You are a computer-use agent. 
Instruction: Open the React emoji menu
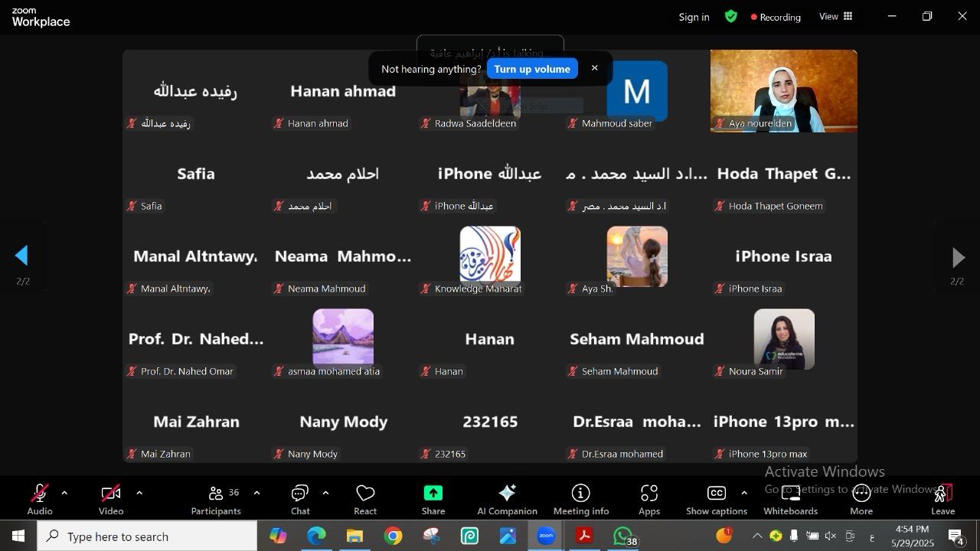click(365, 500)
